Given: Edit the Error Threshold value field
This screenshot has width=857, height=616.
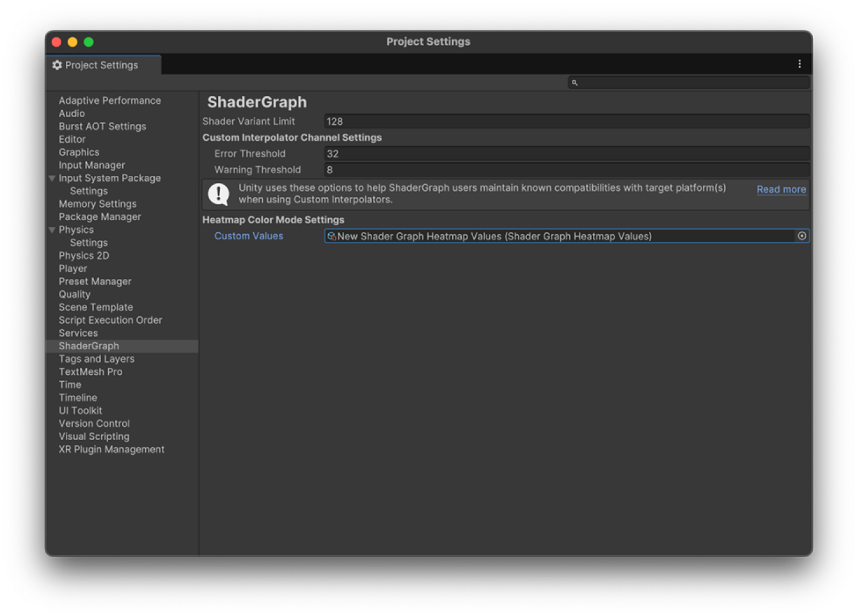Looking at the screenshot, I should (567, 154).
